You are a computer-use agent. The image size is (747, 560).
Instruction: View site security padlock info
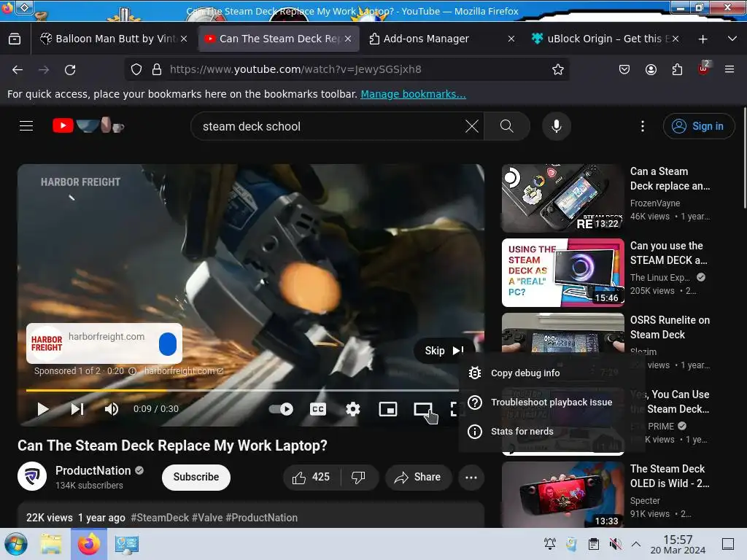coord(157,69)
